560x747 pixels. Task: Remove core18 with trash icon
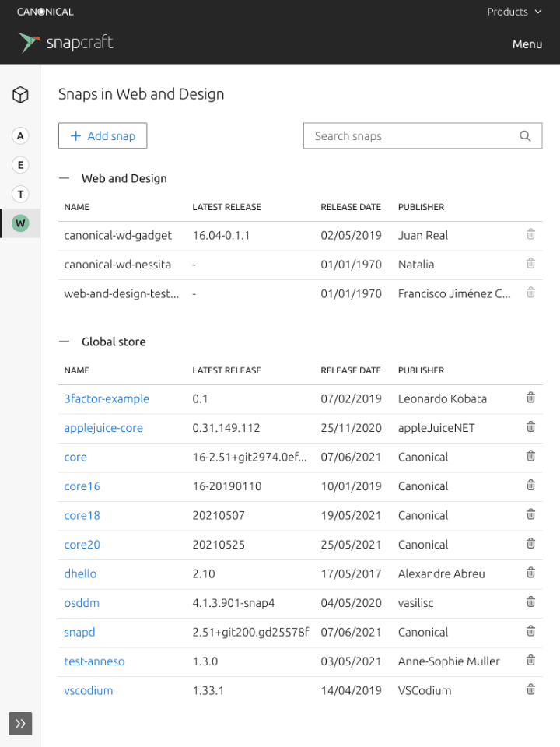[x=530, y=514]
